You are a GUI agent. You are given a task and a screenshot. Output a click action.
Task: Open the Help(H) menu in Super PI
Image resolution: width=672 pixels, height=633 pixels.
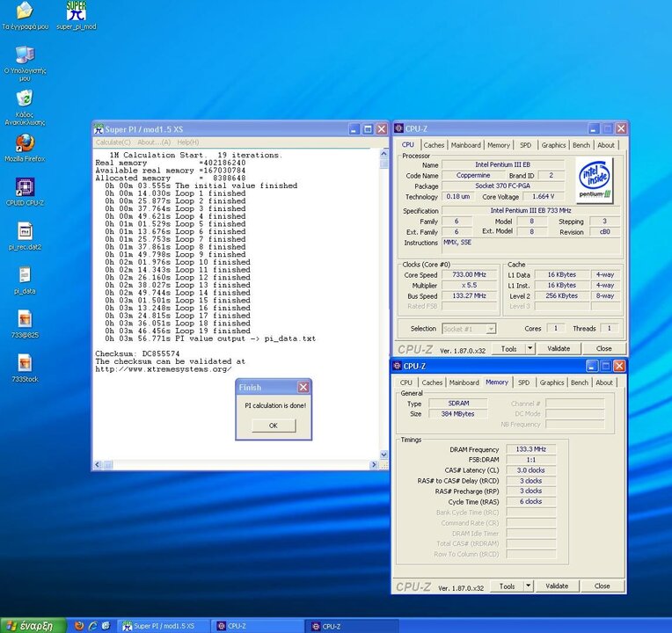point(188,142)
